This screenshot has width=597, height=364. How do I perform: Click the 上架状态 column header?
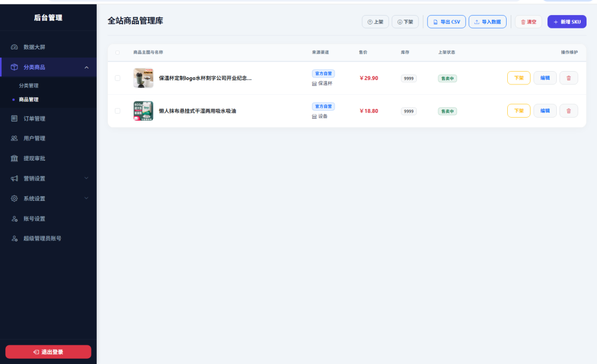pos(447,52)
